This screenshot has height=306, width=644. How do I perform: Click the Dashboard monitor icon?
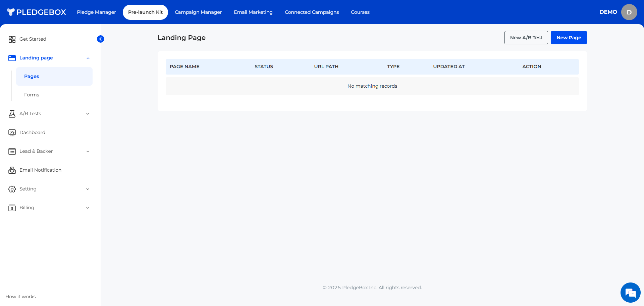pos(12,133)
